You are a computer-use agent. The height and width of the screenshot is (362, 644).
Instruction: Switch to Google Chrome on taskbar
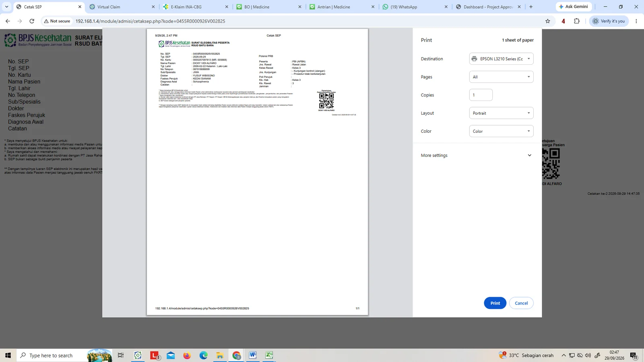(236, 355)
